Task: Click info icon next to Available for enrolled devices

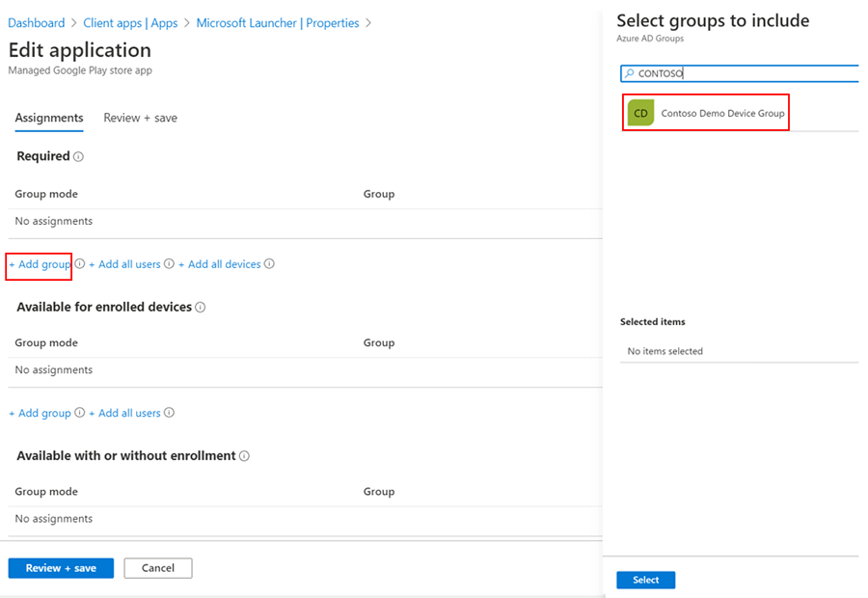Action: [x=201, y=308]
